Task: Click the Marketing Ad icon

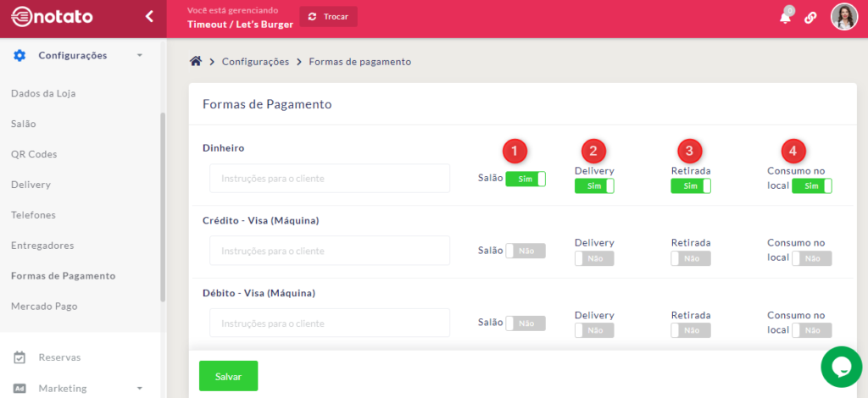Action: click(x=19, y=388)
